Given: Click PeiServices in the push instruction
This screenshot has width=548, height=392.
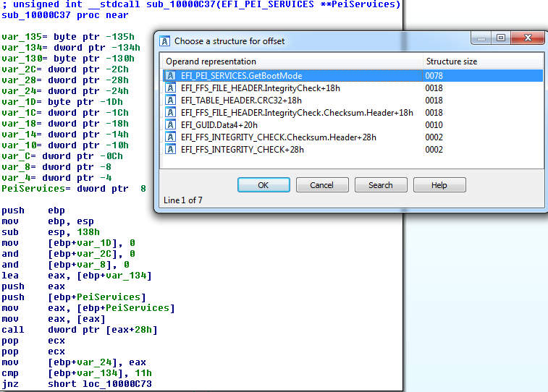Looking at the screenshot, I should pos(109,297).
